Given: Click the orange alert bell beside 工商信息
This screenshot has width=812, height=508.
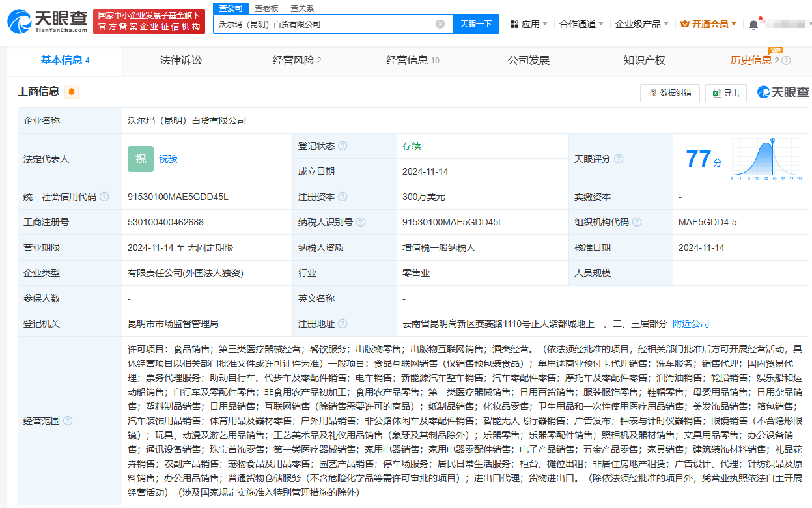Looking at the screenshot, I should [72, 92].
